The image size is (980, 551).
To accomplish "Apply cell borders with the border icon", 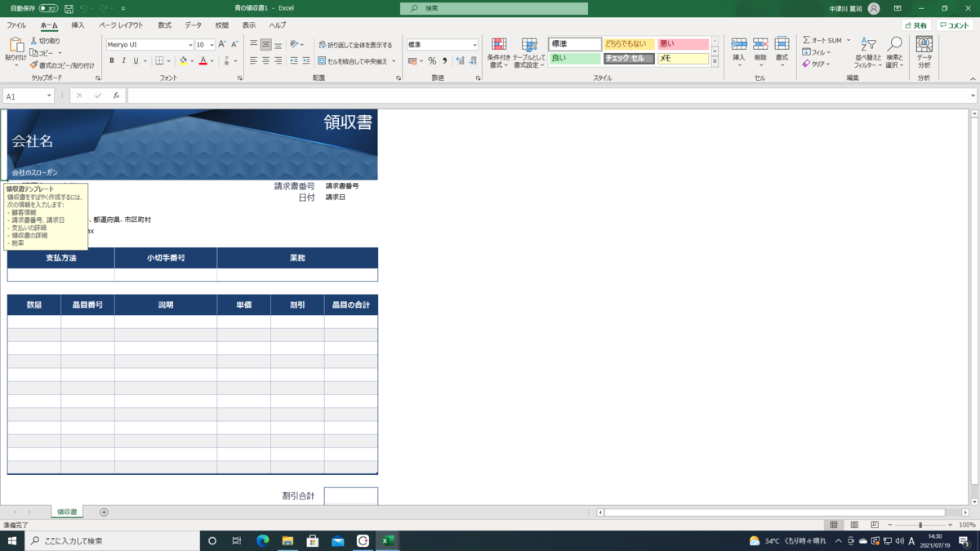I will click(159, 61).
